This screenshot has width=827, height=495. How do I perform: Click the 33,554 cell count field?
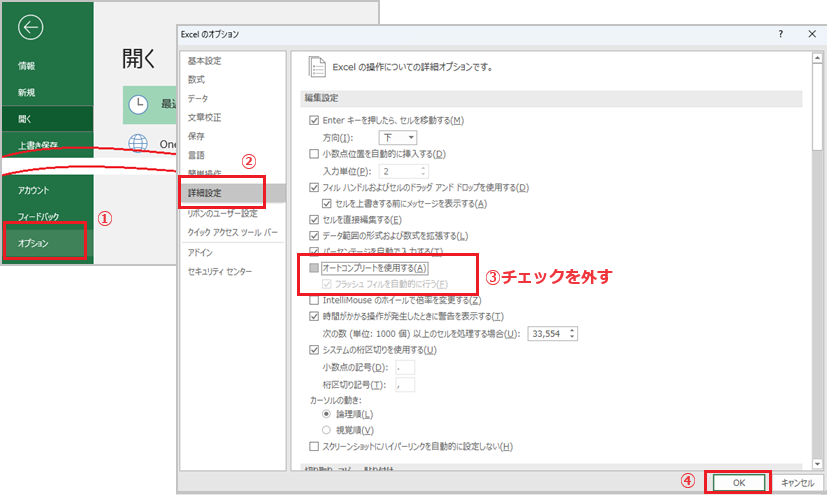point(547,334)
